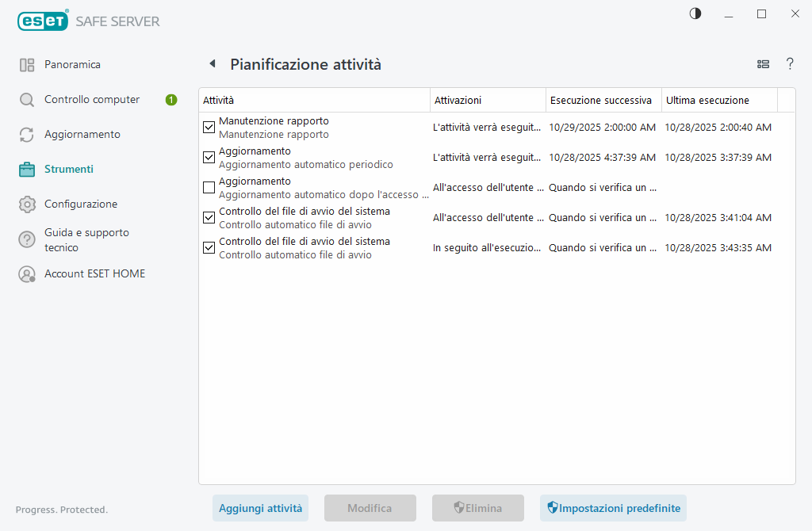Switch list view using the view icon

[x=764, y=64]
